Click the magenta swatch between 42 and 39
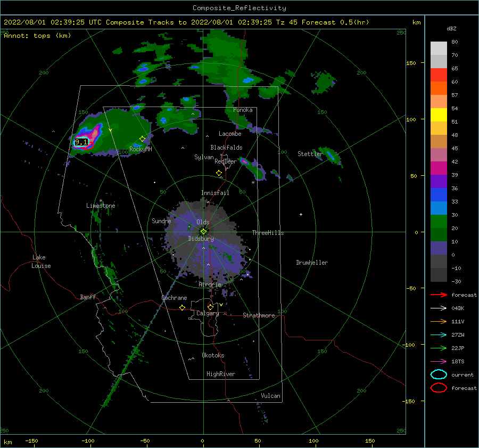This screenshot has width=479, height=448. pos(439,168)
